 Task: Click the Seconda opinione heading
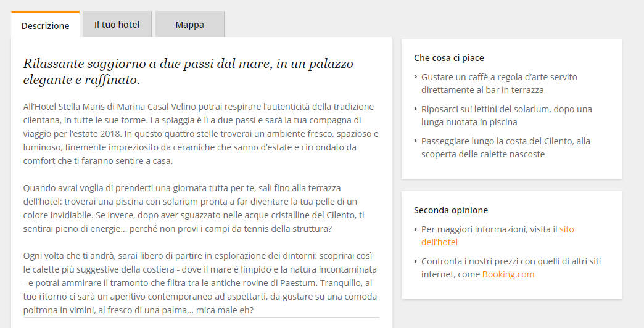[x=450, y=210]
